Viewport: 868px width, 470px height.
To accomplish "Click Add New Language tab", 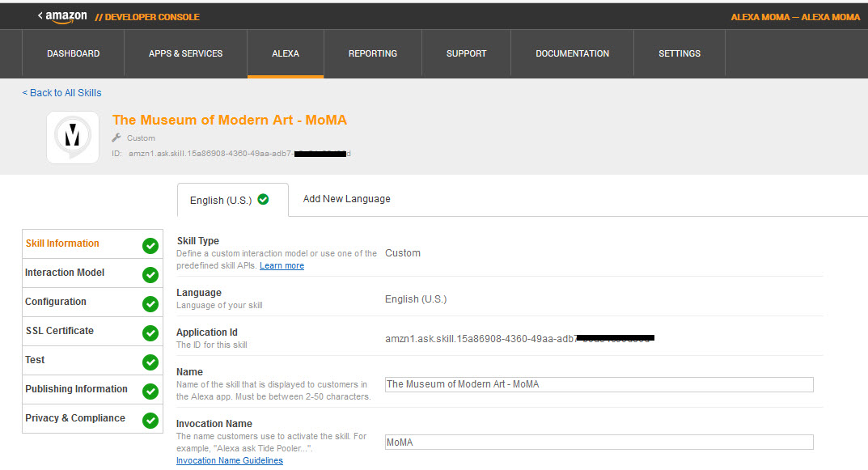I will 346,199.
